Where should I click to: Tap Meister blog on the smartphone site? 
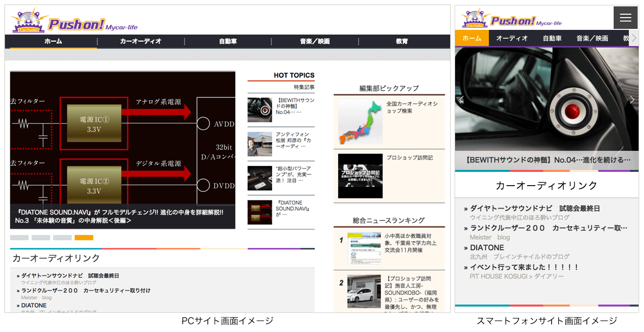[x=490, y=237]
